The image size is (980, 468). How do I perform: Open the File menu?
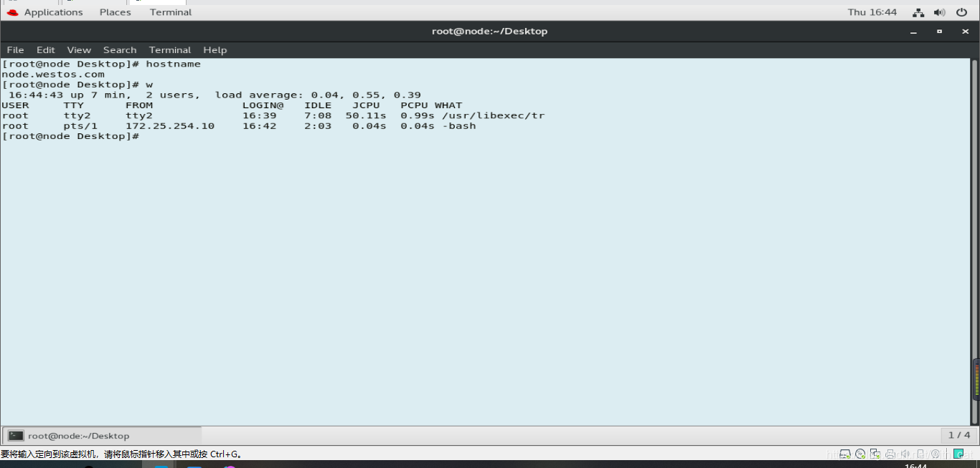[x=15, y=50]
